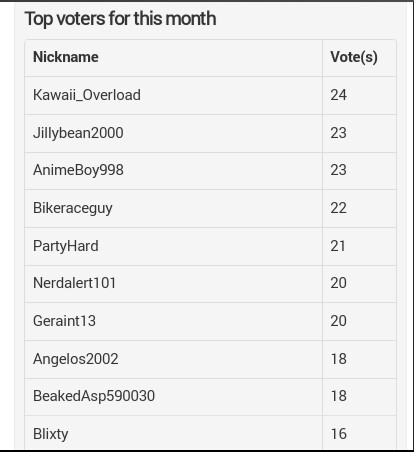Click Jillybean2000's vote count of 23

[338, 133]
